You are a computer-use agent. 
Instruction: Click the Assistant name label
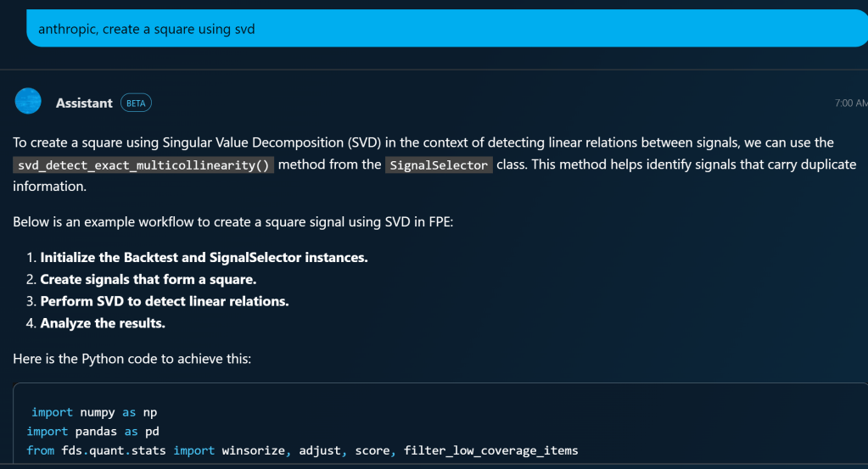[84, 103]
